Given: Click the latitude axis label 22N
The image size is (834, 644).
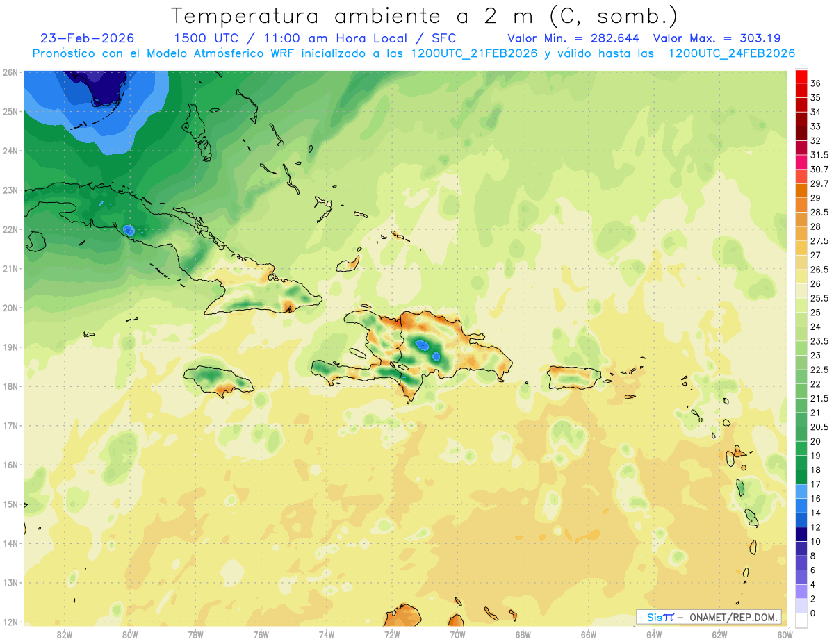Looking at the screenshot, I should coord(10,229).
